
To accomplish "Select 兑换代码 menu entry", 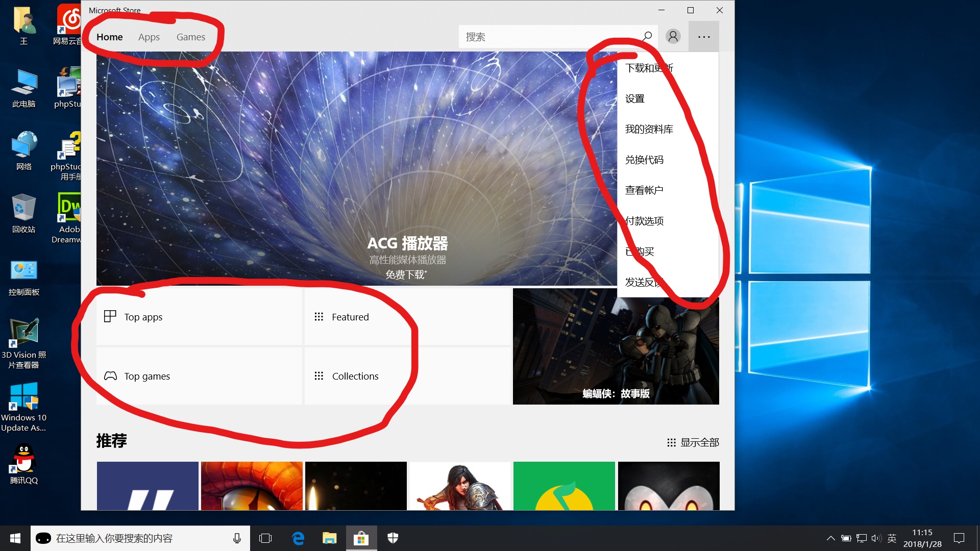I will tap(644, 160).
